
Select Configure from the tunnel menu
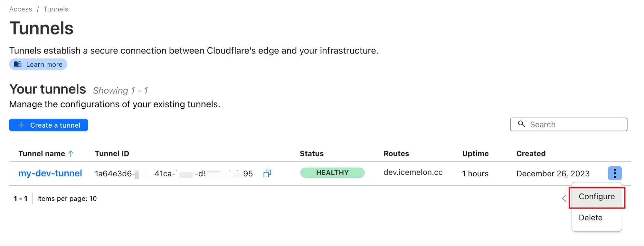pos(596,197)
